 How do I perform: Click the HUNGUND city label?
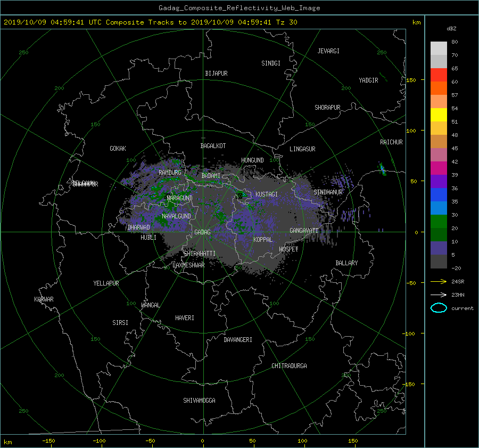coord(252,160)
